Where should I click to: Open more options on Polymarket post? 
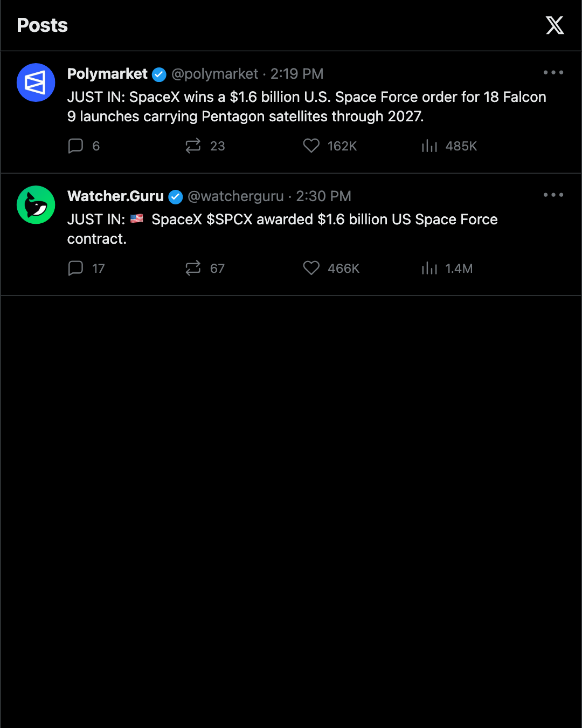[x=553, y=72]
